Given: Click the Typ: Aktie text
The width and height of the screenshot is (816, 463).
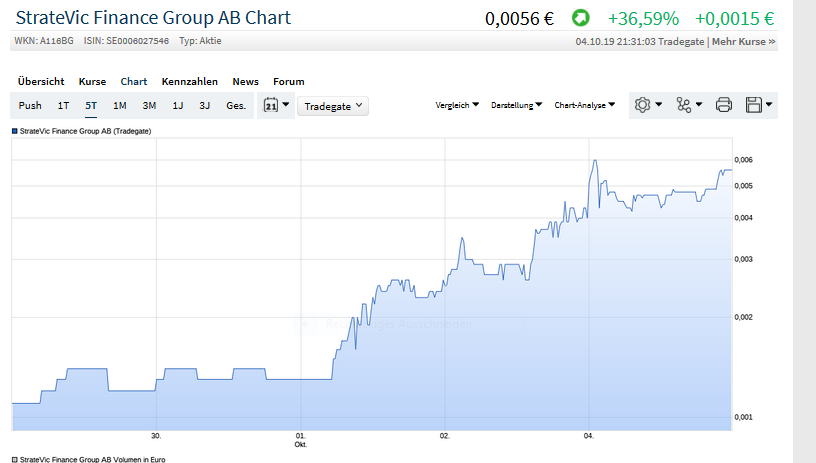Looking at the screenshot, I should coord(200,41).
